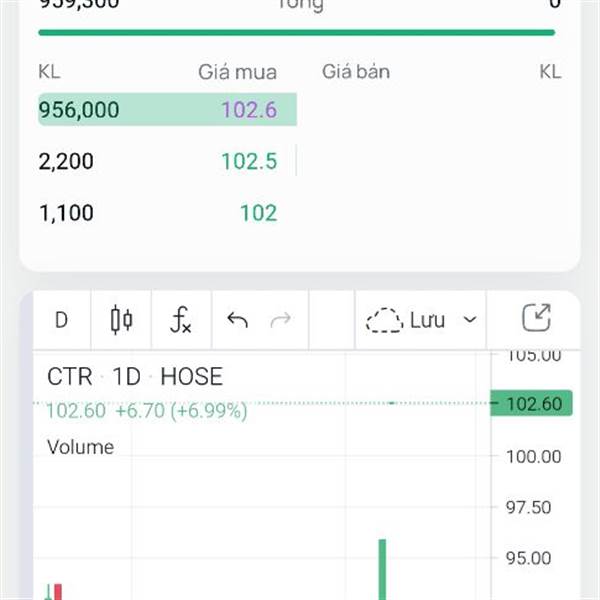Click the Giá bán column header
The image size is (600, 600).
pyautogui.click(x=356, y=72)
